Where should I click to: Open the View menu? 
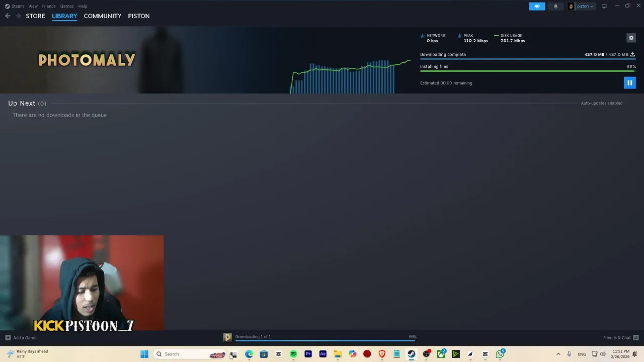click(x=33, y=6)
